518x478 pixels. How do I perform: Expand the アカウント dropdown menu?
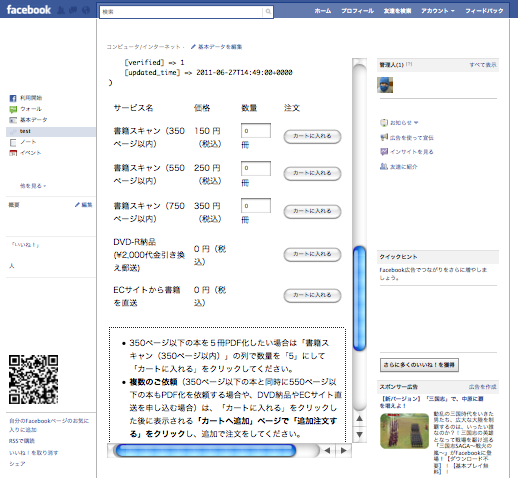click(438, 11)
